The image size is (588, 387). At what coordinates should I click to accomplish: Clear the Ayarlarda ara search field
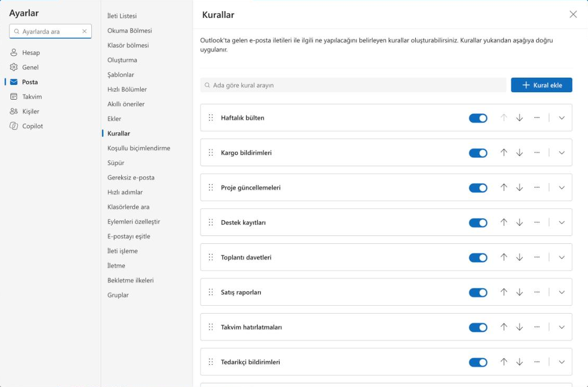click(x=85, y=31)
